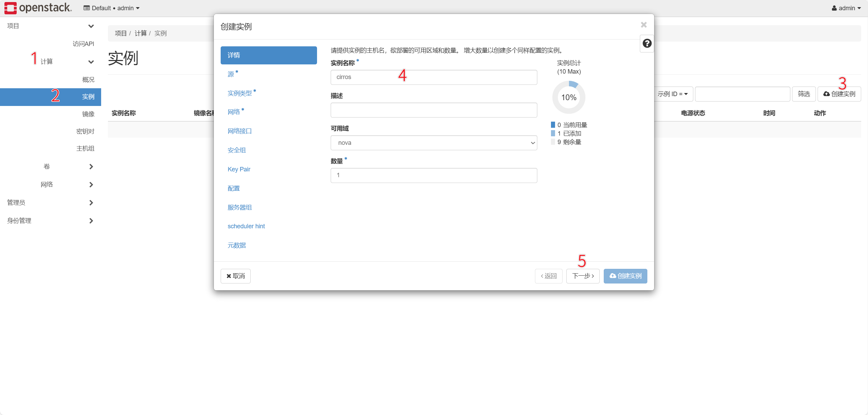Click the OpenStack logo
The image size is (868, 415).
coord(38,8)
